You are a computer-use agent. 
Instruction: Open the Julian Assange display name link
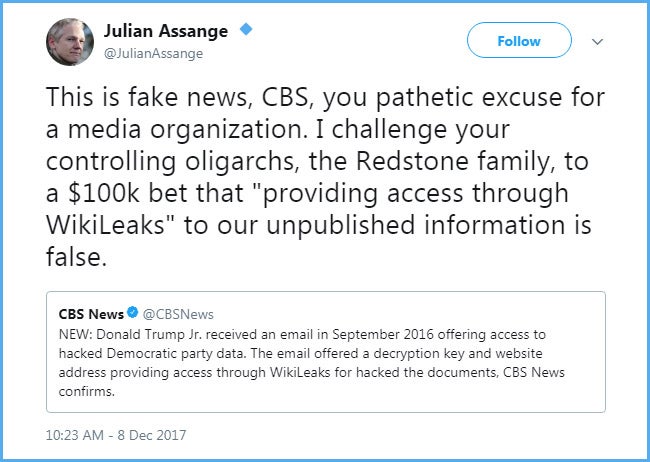click(166, 31)
